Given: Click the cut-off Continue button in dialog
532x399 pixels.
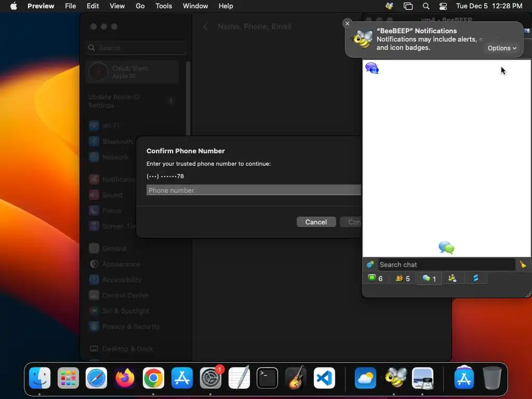Looking at the screenshot, I should tap(351, 222).
